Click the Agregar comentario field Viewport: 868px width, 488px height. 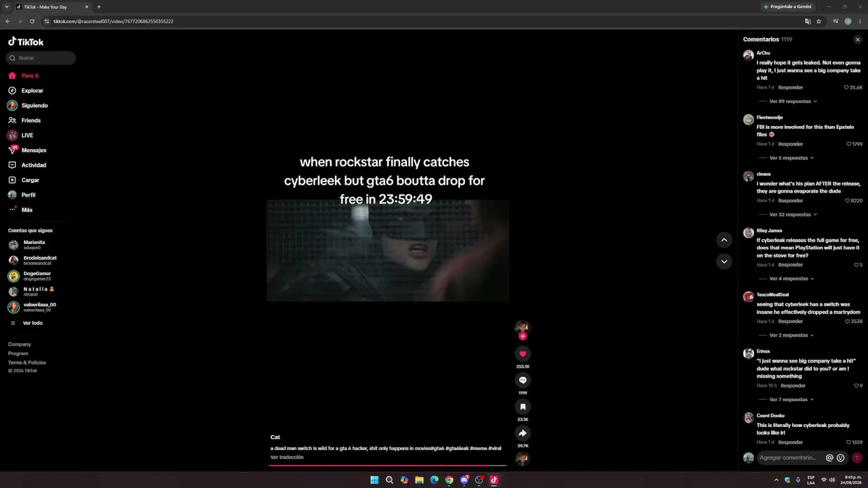pyautogui.click(x=789, y=458)
